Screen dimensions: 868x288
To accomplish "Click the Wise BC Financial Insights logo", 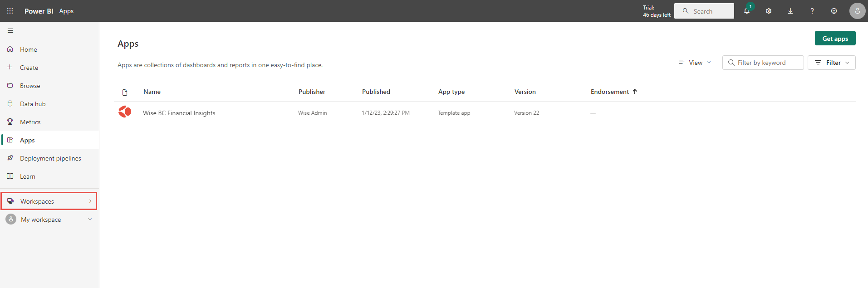I will click(125, 112).
